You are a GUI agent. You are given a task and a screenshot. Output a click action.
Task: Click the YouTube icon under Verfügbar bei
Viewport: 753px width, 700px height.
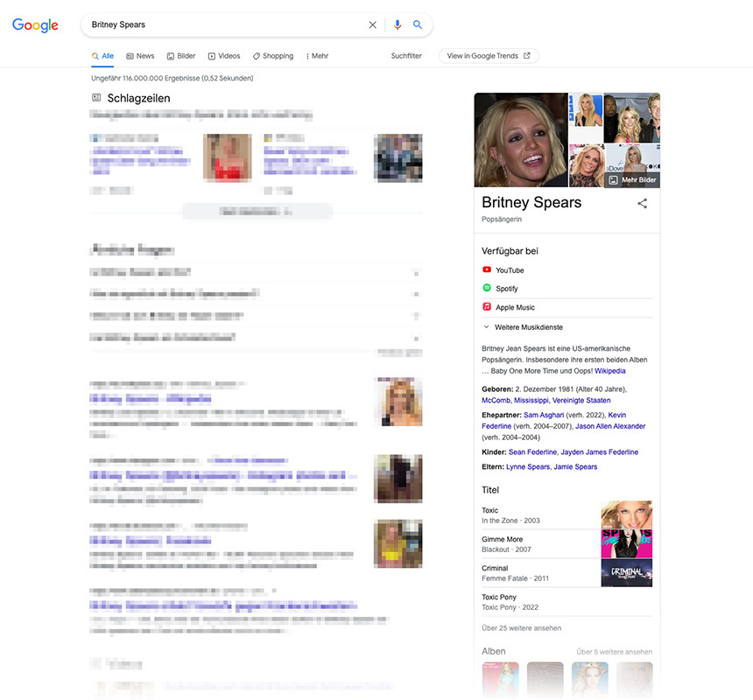click(487, 269)
